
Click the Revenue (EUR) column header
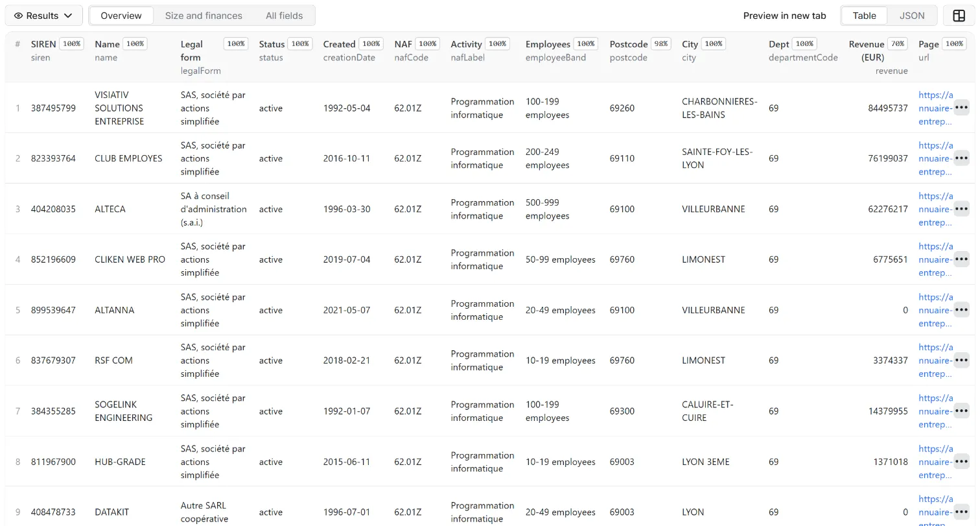867,51
